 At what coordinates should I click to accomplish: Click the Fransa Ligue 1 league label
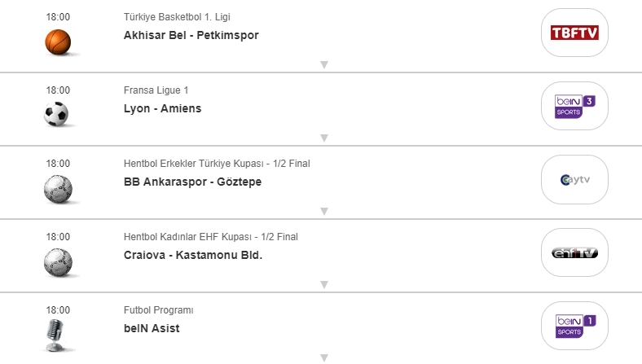click(156, 90)
